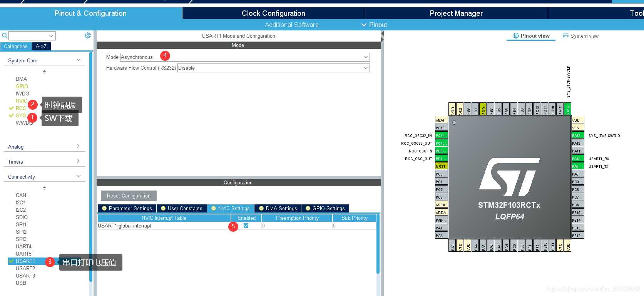Click the System view grid icon
The height and width of the screenshot is (296, 644).
point(566,36)
